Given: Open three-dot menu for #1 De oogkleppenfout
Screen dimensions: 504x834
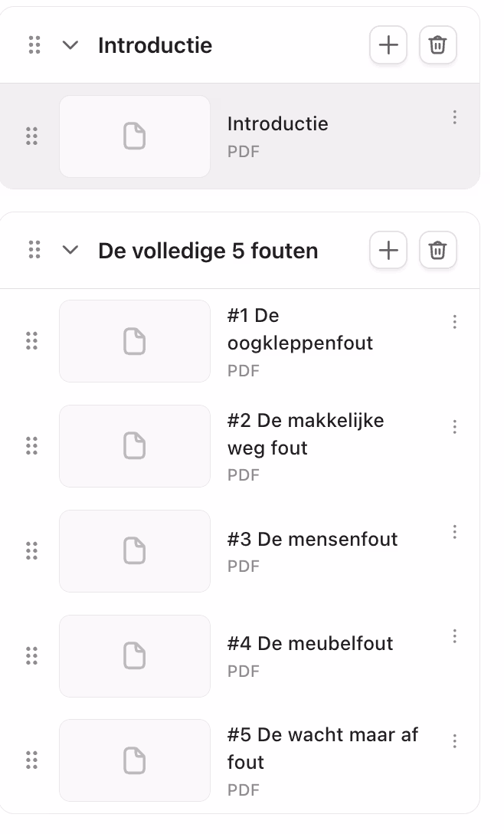Looking at the screenshot, I should pyautogui.click(x=455, y=322).
